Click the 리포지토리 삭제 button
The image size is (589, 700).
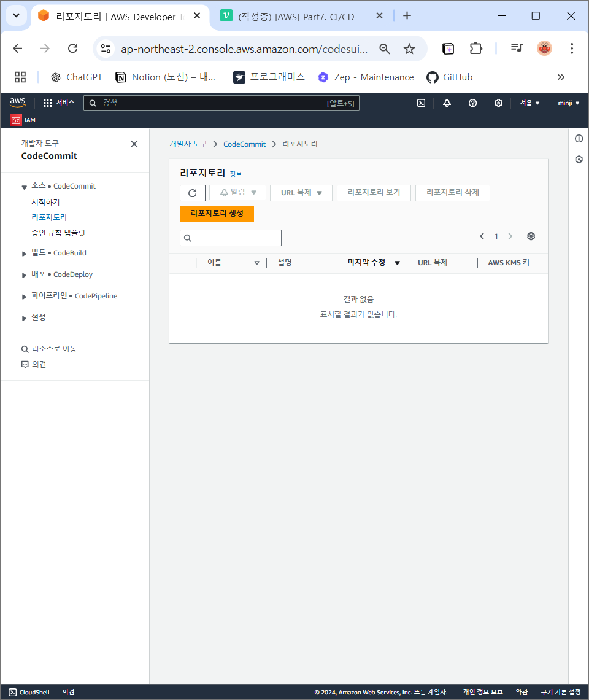click(x=452, y=193)
